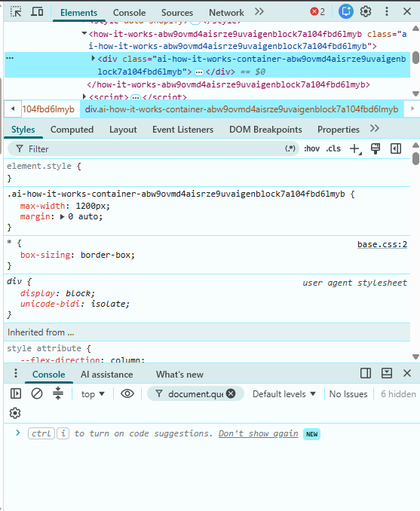Click the Don't show again link

point(259,433)
